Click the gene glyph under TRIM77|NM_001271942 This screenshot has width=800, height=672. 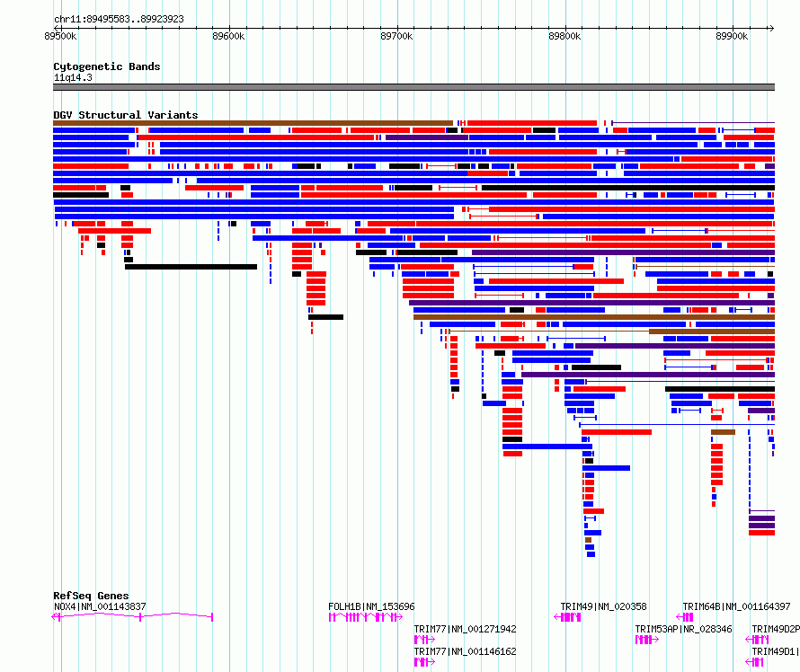[x=424, y=640]
